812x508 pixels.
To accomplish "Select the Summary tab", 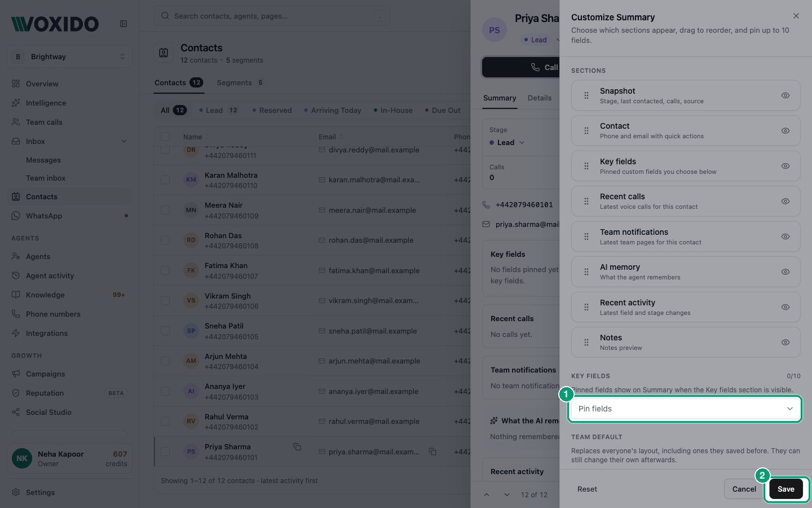I will pos(500,98).
